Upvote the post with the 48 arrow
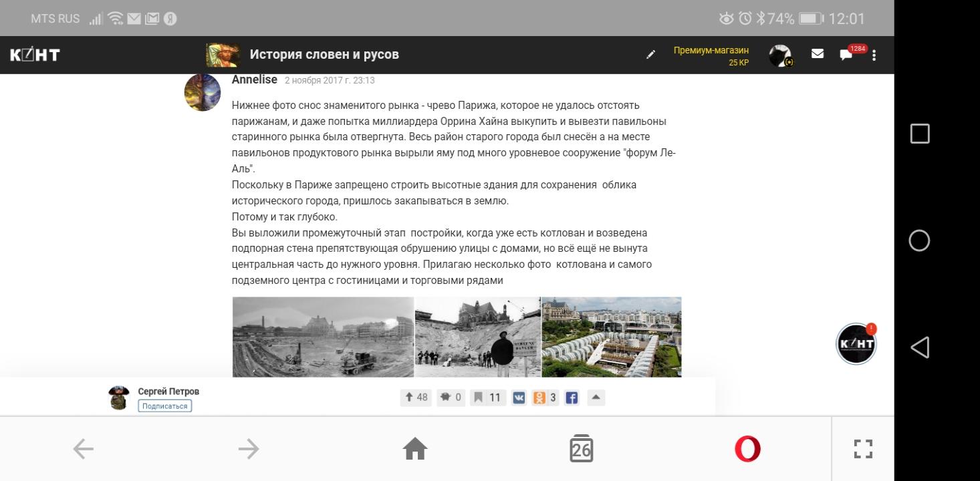The height and width of the screenshot is (481, 980). coord(415,397)
